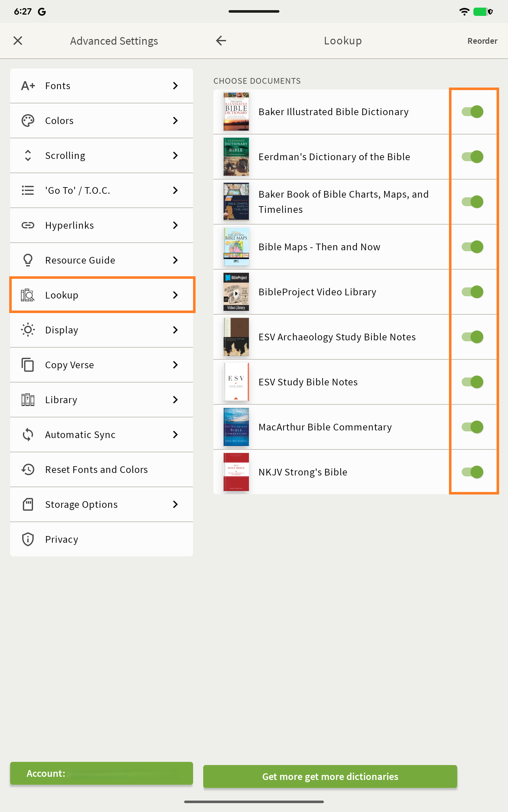Open Lookup settings label
The height and width of the screenshot is (812, 508).
(62, 295)
